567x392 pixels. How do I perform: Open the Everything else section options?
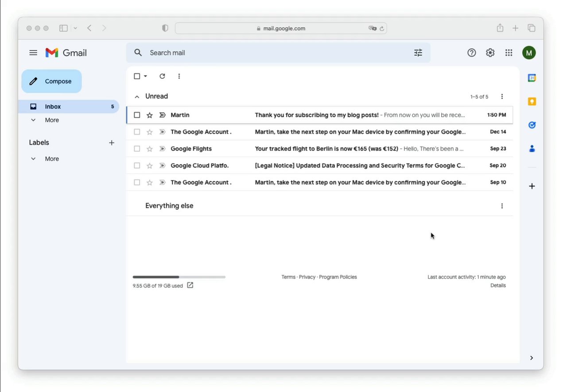click(x=502, y=206)
